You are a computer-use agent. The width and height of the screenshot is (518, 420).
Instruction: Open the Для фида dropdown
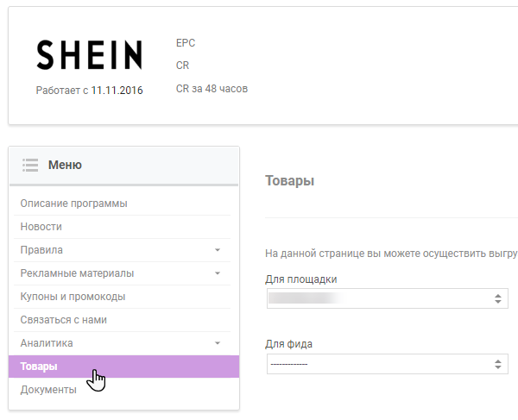387,364
